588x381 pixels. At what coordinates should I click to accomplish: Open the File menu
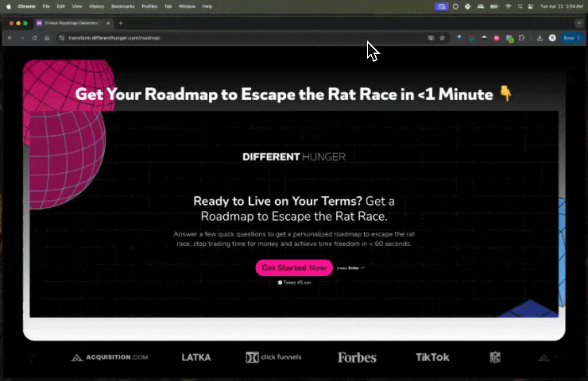[x=46, y=6]
